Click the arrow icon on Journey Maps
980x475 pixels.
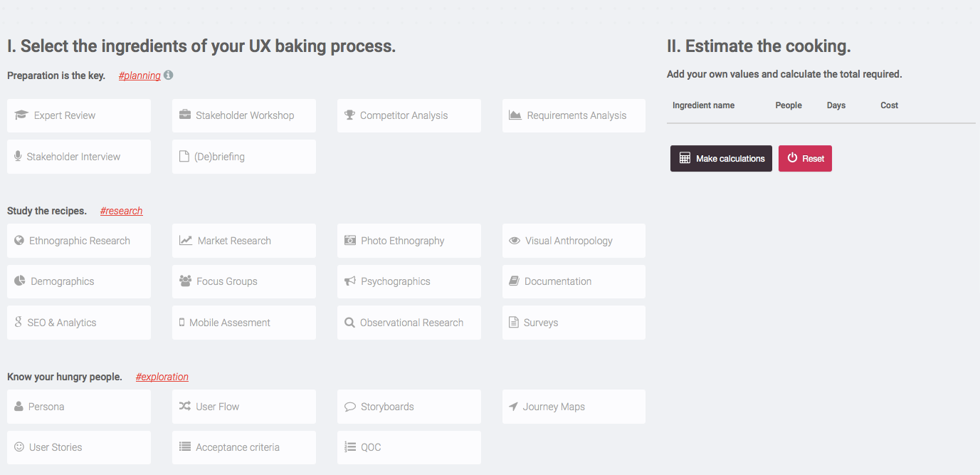(513, 407)
